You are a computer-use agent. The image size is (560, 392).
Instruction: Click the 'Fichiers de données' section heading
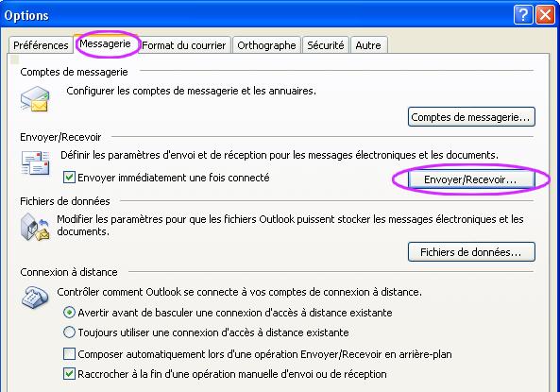pos(65,201)
